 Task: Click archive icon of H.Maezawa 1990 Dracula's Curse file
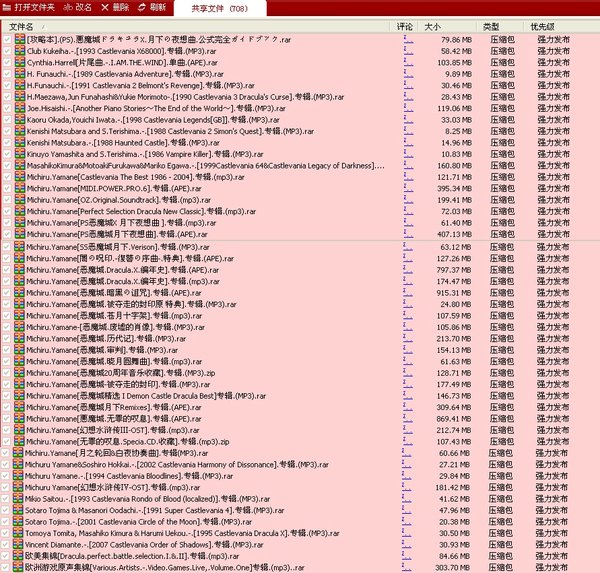[x=20, y=96]
